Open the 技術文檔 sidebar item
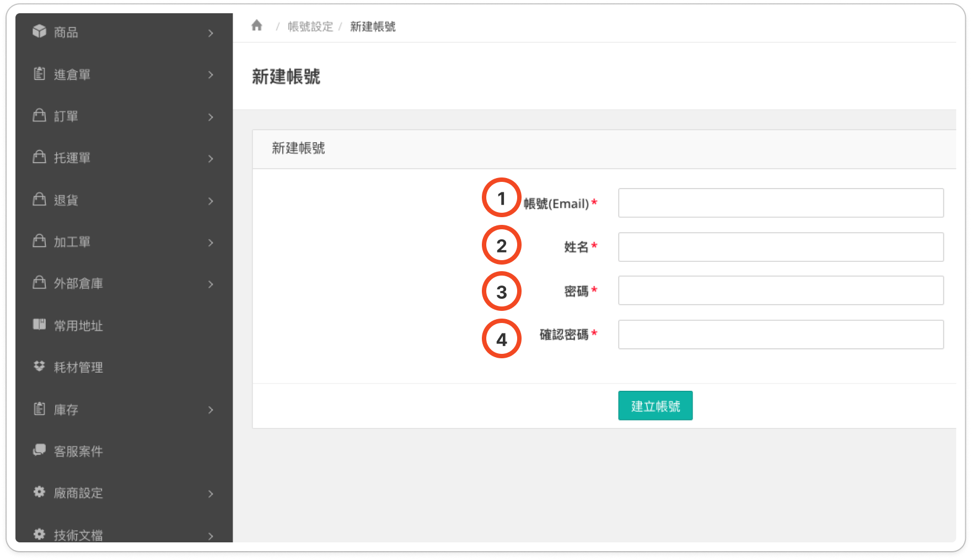Screen dimensions: 972x560 (x=78, y=535)
